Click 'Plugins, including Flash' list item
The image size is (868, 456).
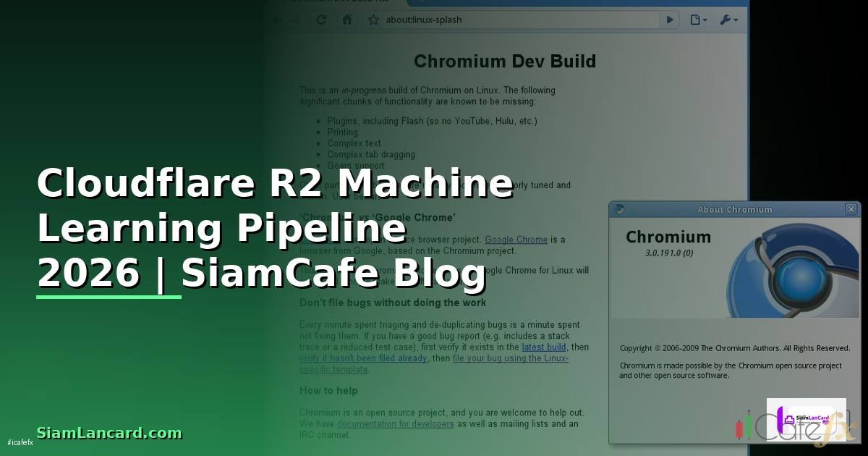(x=432, y=121)
